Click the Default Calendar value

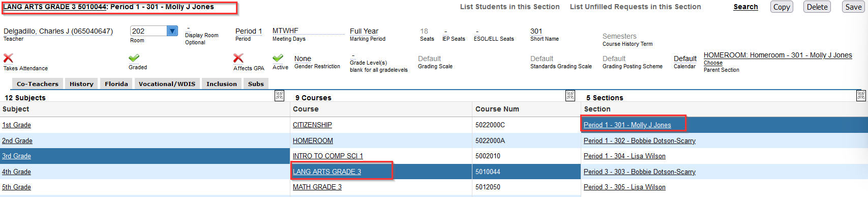(685, 59)
